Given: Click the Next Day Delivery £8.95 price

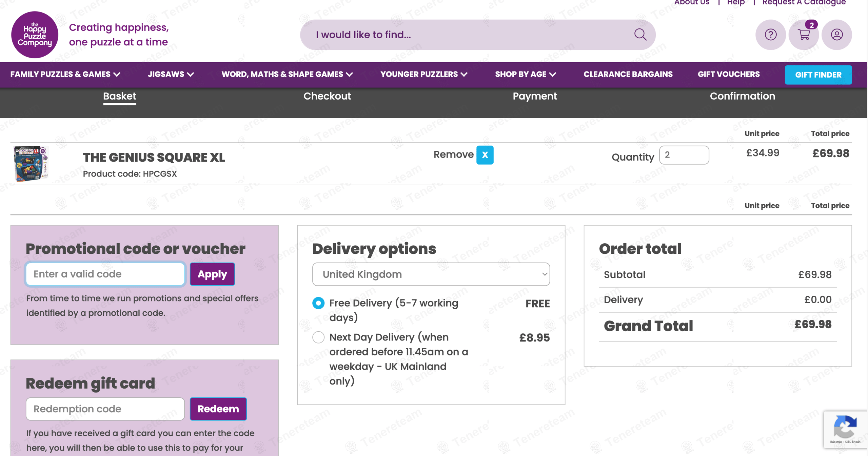Looking at the screenshot, I should (534, 338).
